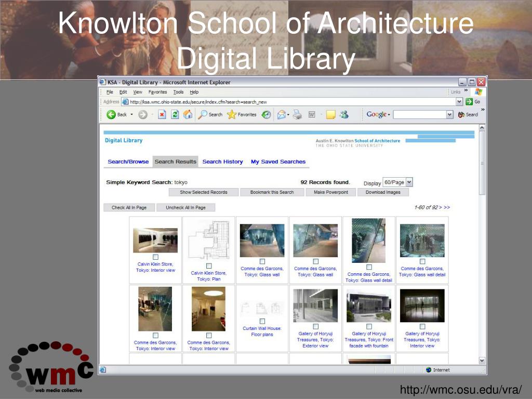The height and width of the screenshot is (399, 532).
Task: Check the Curtain Wall House Floor plans box
Action: (x=262, y=321)
